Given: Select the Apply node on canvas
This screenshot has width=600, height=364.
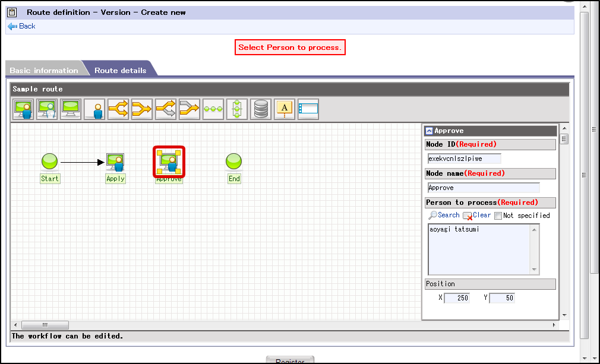Looking at the screenshot, I should pyautogui.click(x=115, y=162).
